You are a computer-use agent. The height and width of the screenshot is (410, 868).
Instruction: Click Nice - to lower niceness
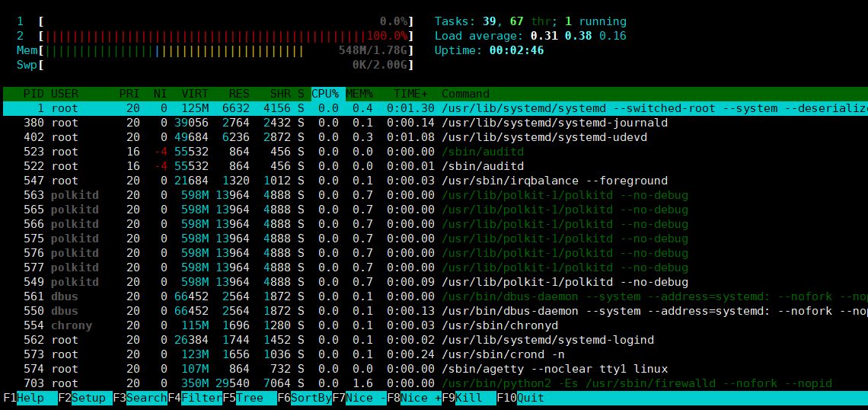(359, 398)
